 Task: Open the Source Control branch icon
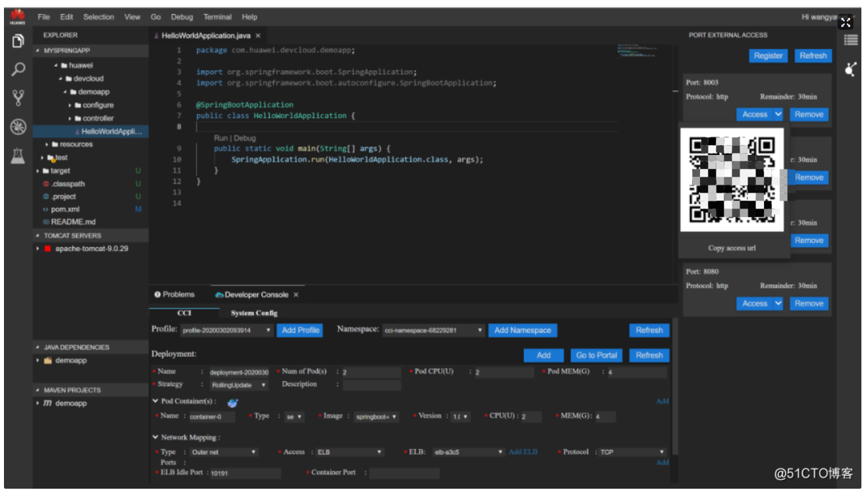[x=18, y=98]
